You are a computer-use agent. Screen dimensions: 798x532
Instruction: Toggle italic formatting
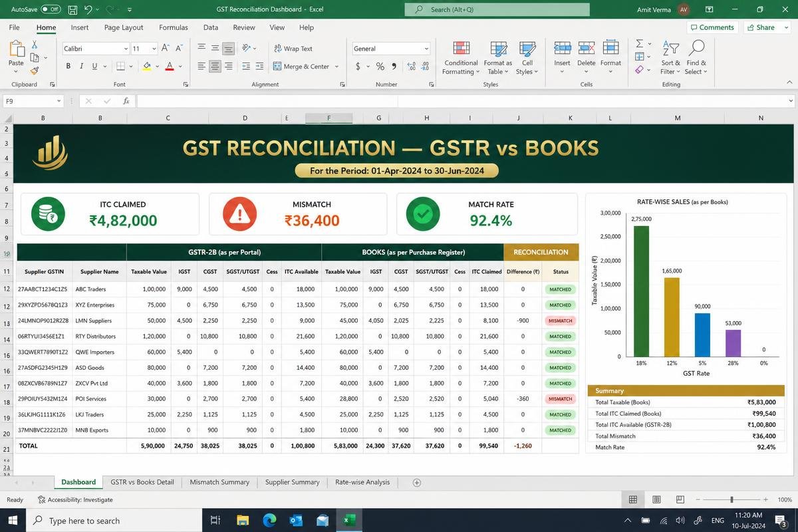click(x=81, y=66)
